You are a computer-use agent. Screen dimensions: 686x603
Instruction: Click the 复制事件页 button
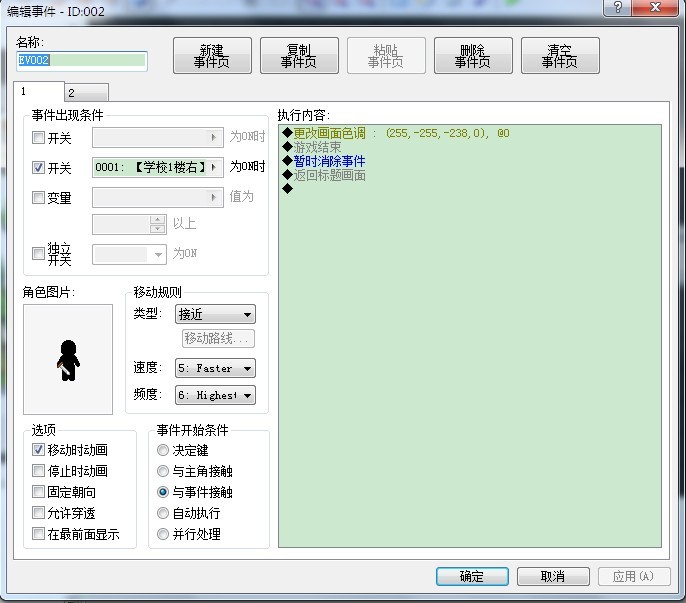(x=299, y=56)
